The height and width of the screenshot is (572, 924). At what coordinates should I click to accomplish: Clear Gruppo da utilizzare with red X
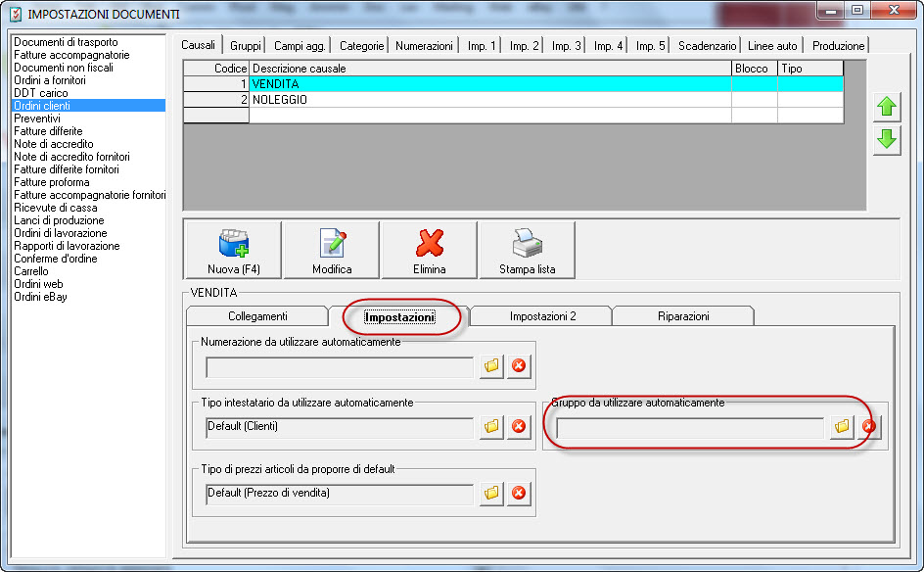(869, 426)
